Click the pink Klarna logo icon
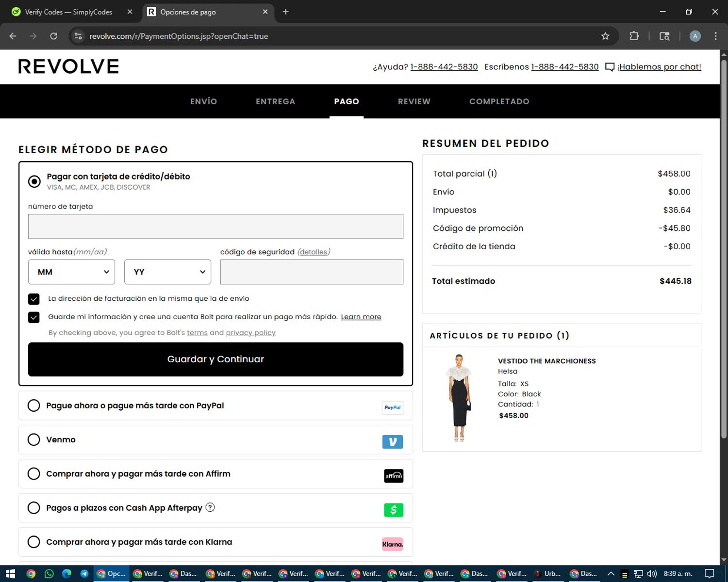Screen dimensions: 728x582 [x=393, y=544]
